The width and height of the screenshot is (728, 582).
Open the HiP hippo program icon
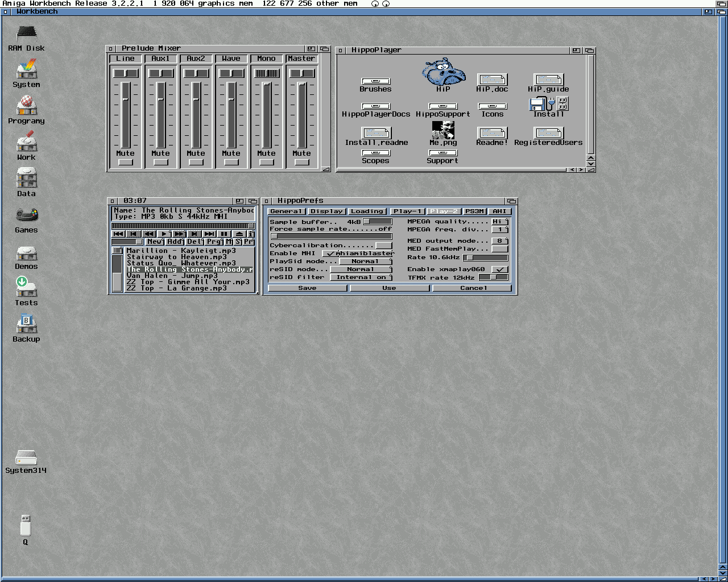tap(443, 74)
